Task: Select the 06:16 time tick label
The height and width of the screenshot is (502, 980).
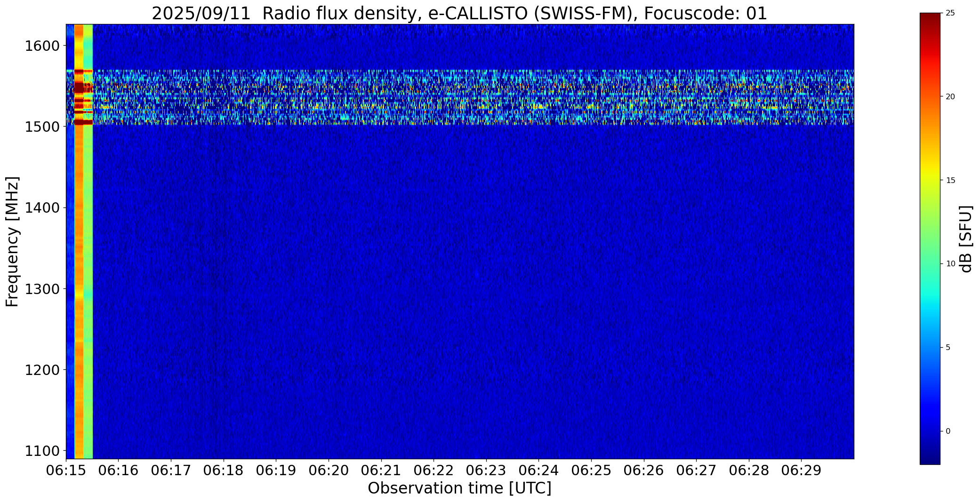Action: click(x=119, y=470)
